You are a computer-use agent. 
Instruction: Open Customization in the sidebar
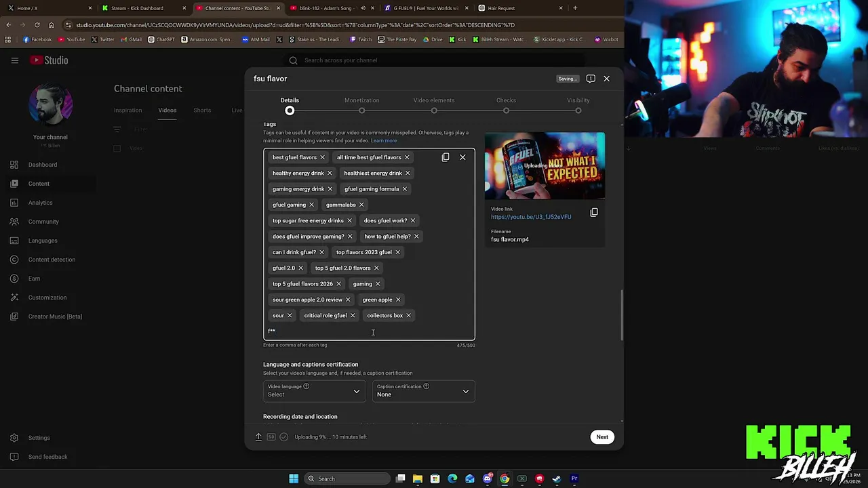pos(47,298)
